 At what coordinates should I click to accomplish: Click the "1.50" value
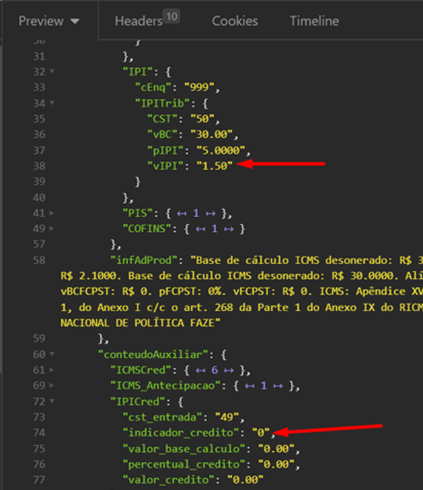click(215, 166)
